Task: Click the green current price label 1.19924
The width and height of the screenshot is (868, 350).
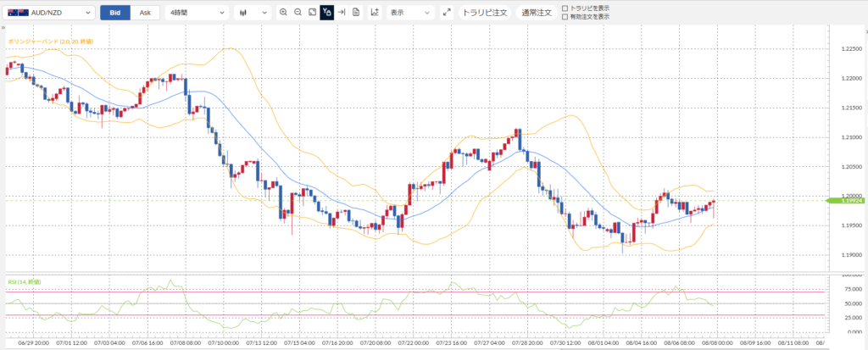Action: tap(845, 201)
